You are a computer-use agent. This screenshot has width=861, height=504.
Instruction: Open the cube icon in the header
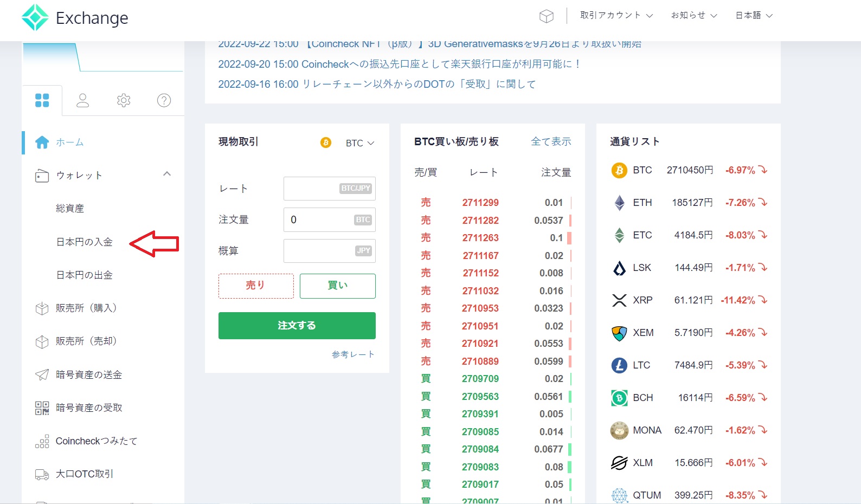pos(547,16)
